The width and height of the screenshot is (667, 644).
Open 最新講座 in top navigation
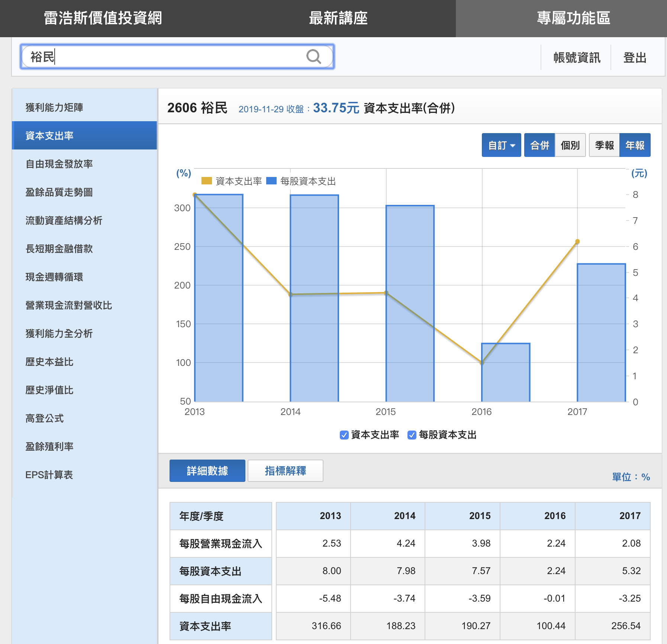pos(338,18)
